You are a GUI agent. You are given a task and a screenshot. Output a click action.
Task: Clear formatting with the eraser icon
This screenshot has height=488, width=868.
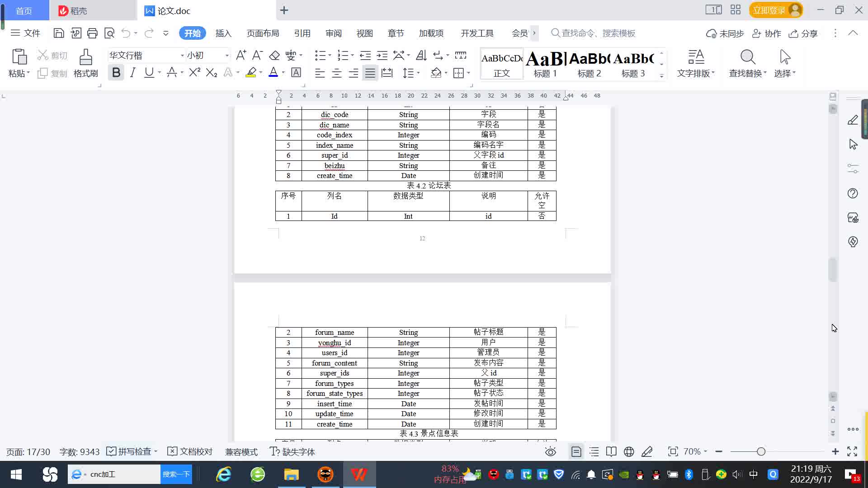coord(274,55)
